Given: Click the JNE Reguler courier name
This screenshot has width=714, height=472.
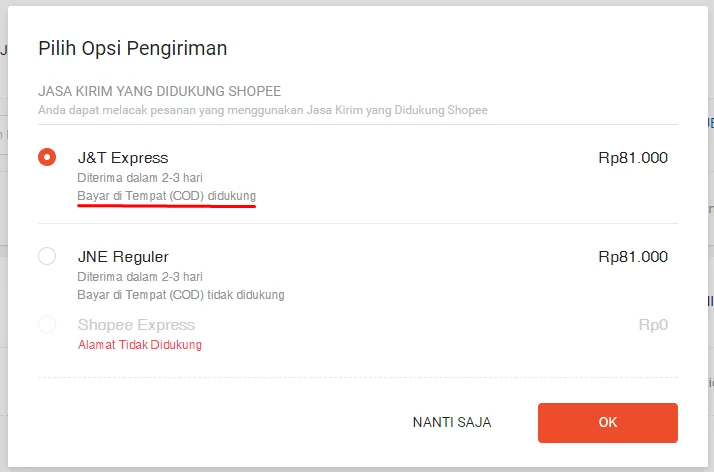Looking at the screenshot, I should point(123,257).
